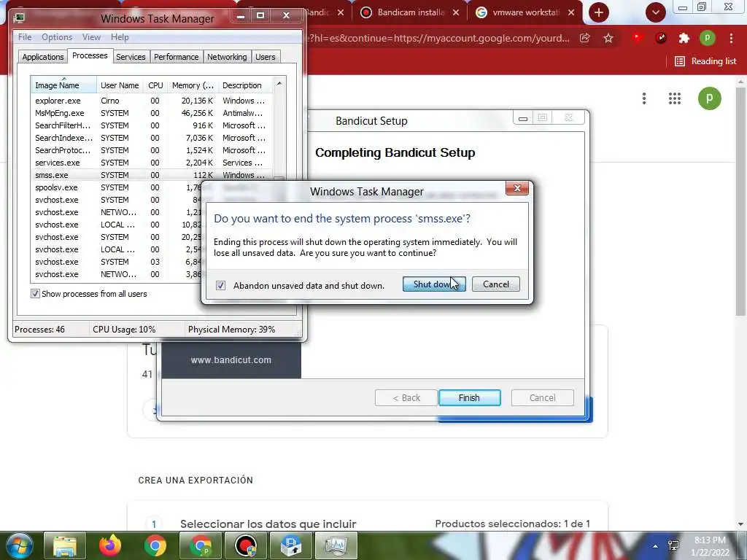Sort processes by User Name column
This screenshot has width=747, height=560.
(120, 85)
